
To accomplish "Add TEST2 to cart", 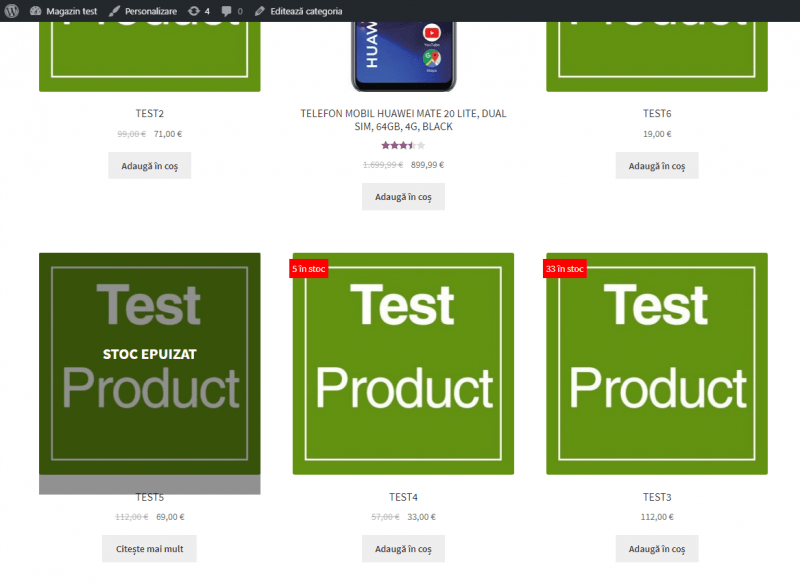I will click(x=149, y=166).
